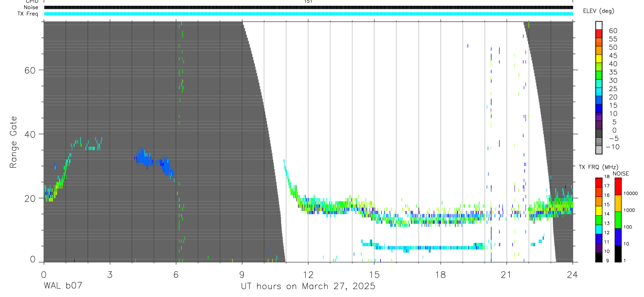The height and width of the screenshot is (297, 644).
Task: Click the 'UT hours on March 27, 2025' caption
Action: point(308,287)
